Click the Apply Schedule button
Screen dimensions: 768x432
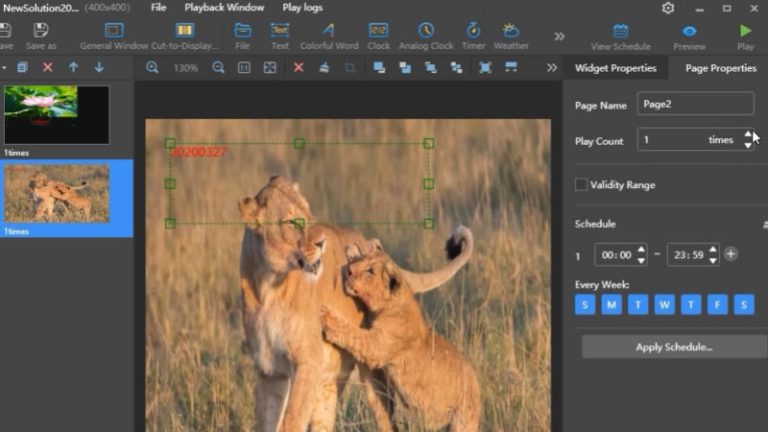point(674,347)
